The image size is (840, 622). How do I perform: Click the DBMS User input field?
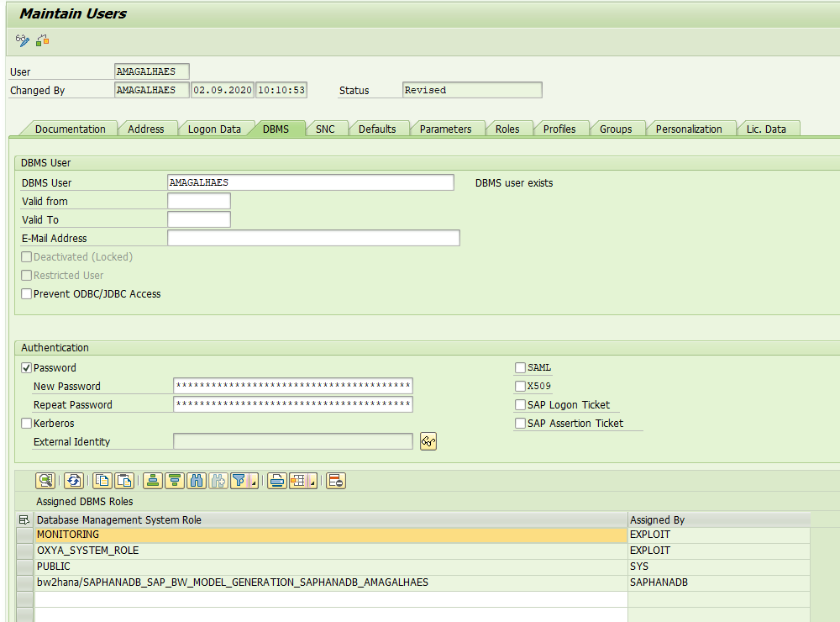[311, 182]
